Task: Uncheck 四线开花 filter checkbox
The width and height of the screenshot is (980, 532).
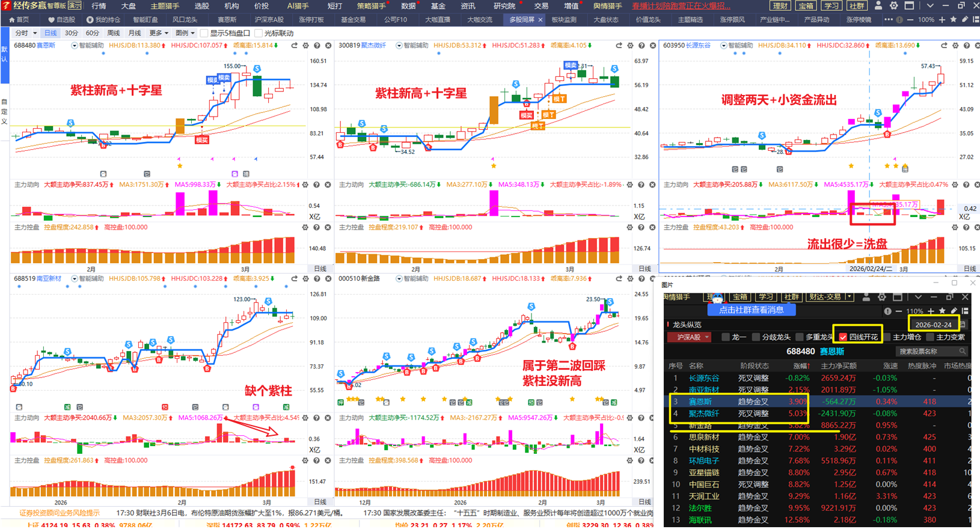Action: [x=843, y=337]
